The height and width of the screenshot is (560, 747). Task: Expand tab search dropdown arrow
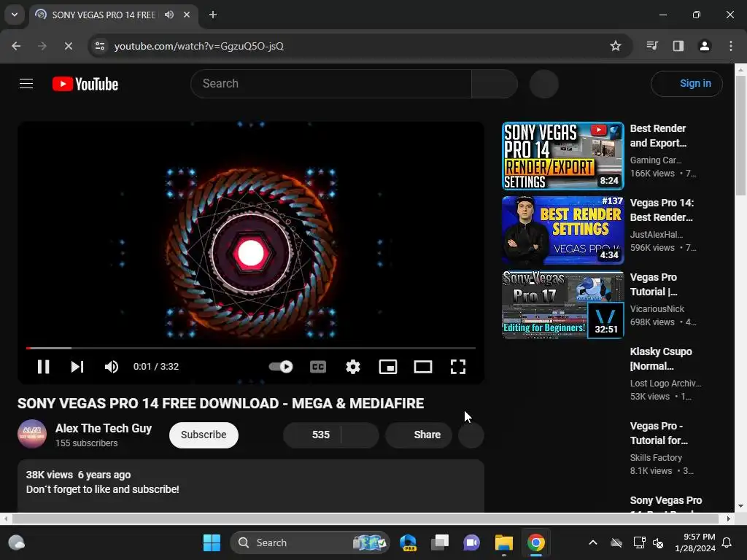[x=15, y=15]
